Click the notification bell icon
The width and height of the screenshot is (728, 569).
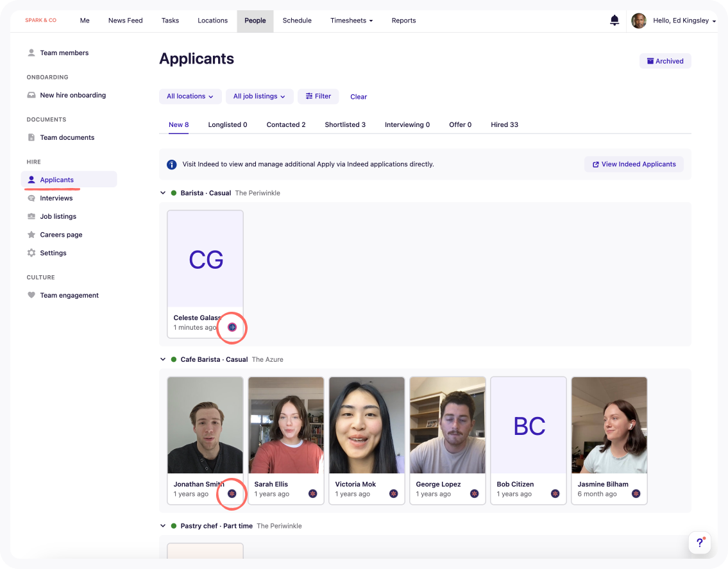click(614, 20)
